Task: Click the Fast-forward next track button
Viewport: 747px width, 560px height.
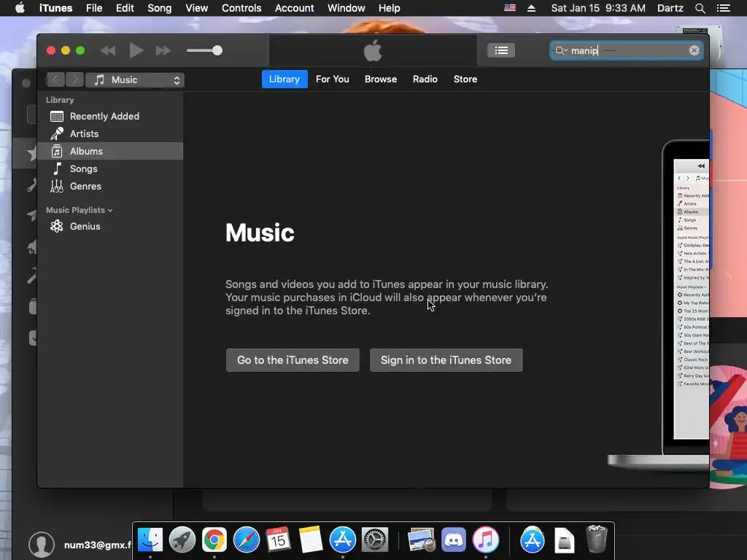Action: pos(163,50)
